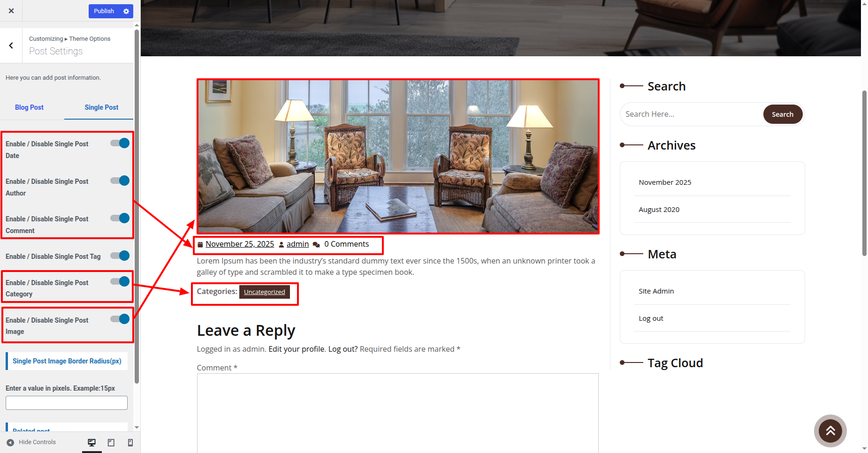Image resolution: width=868 pixels, height=453 pixels.
Task: Switch to mobile preview device icon
Action: click(x=130, y=442)
